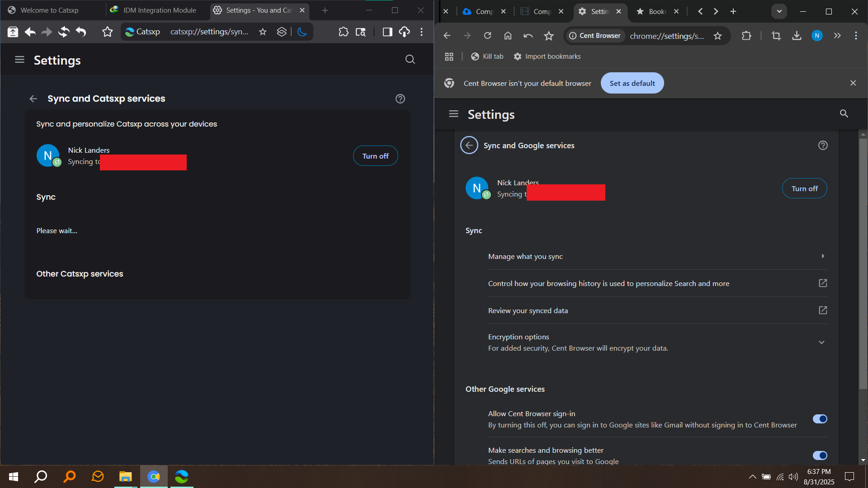Click Cent Browser settings vertical scrollbar
The height and width of the screenshot is (488, 868).
coord(863,263)
